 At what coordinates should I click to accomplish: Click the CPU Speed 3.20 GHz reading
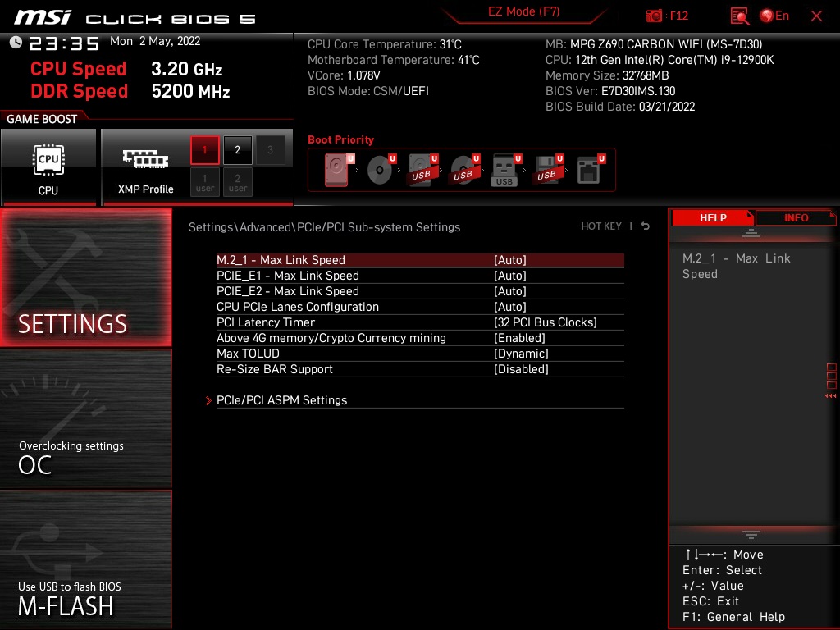[x=126, y=69]
